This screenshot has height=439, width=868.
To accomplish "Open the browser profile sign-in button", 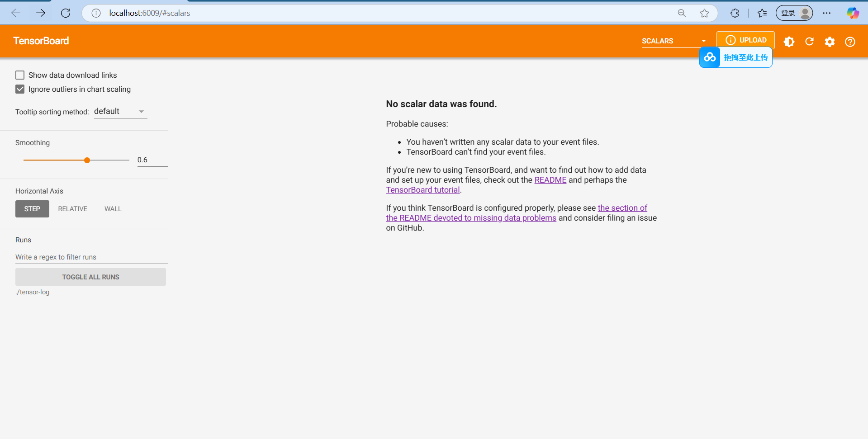I will coord(794,13).
